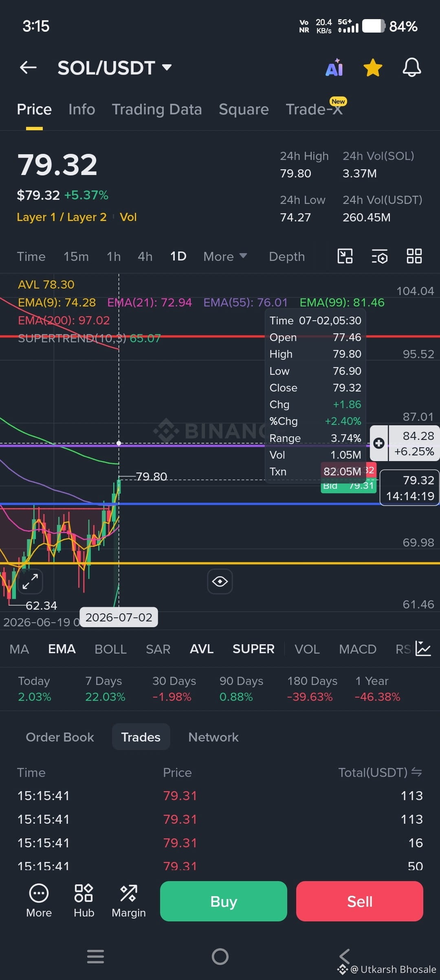The width and height of the screenshot is (440, 980).
Task: Tap the 30 Days -1.98% performance
Action: tap(174, 689)
